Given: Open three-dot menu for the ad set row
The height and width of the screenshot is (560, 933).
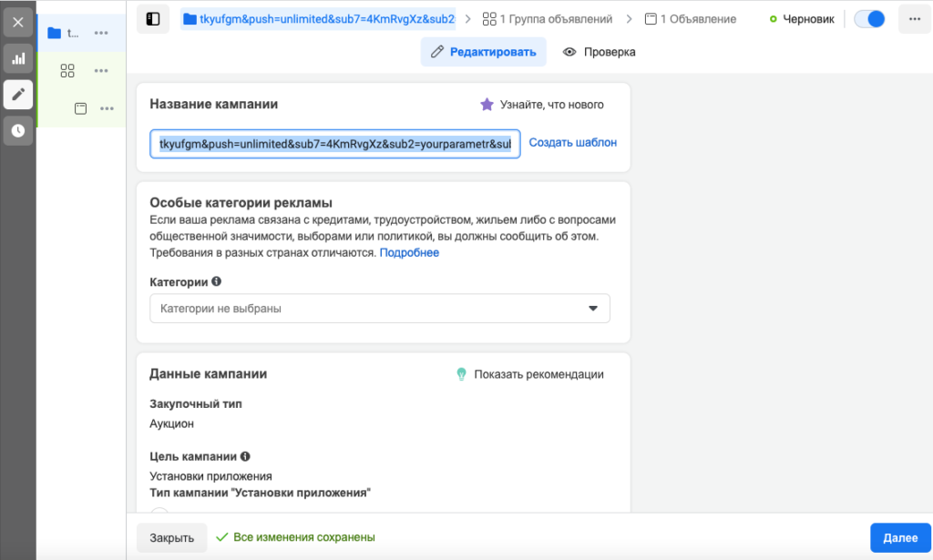Looking at the screenshot, I should [101, 71].
